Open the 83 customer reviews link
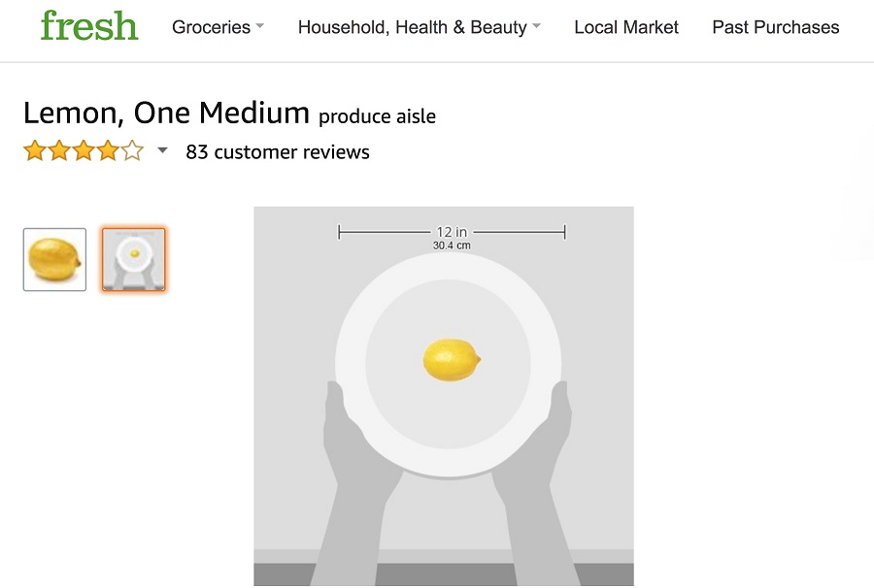The image size is (874, 588). click(x=278, y=152)
